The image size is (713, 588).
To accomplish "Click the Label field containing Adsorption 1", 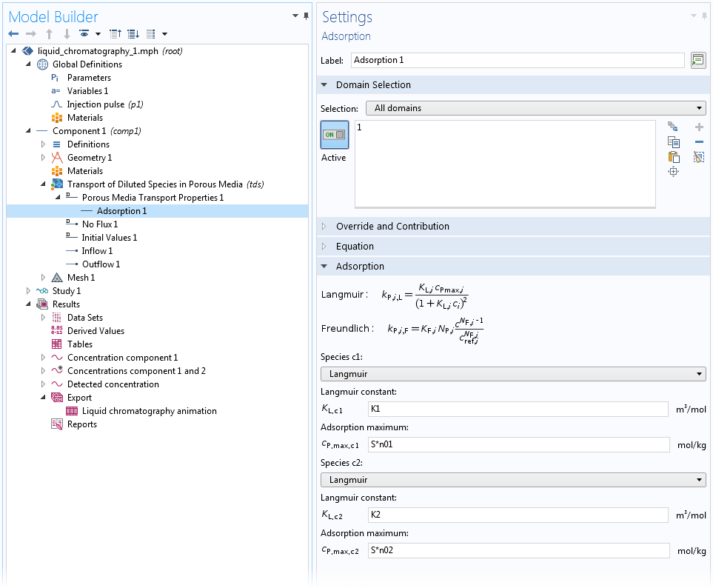I will click(x=517, y=60).
